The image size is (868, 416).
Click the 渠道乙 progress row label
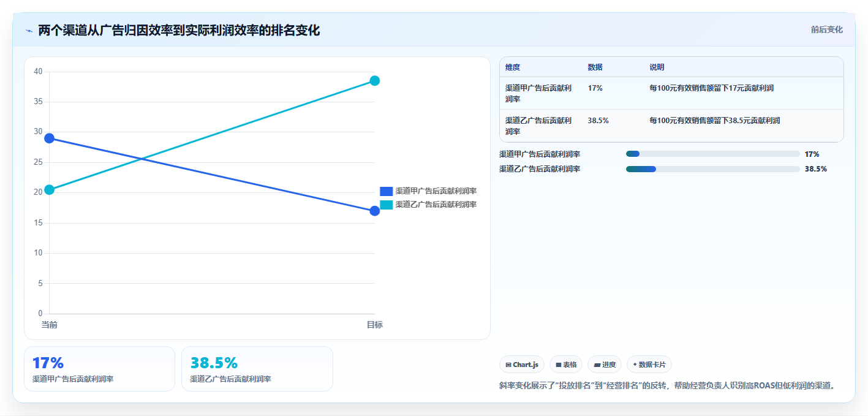(540, 168)
